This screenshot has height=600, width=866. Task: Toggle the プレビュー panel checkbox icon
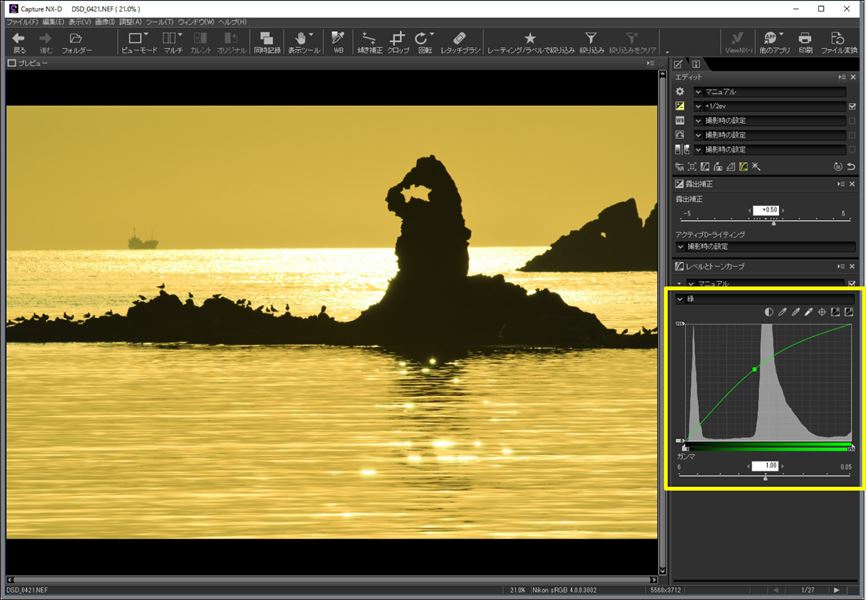click(x=12, y=64)
